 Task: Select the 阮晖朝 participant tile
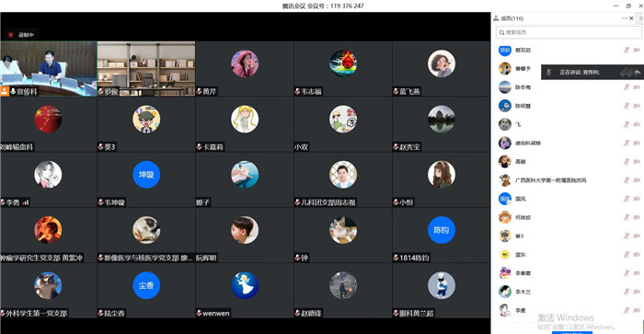tap(245, 236)
